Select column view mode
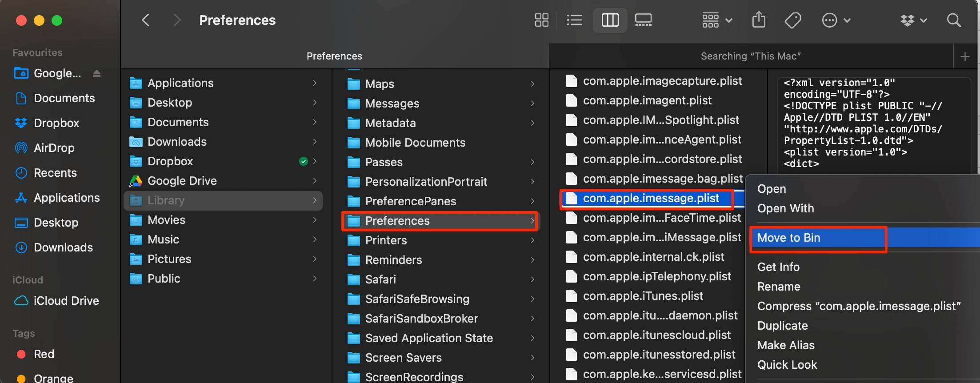The width and height of the screenshot is (980, 383). click(x=610, y=20)
